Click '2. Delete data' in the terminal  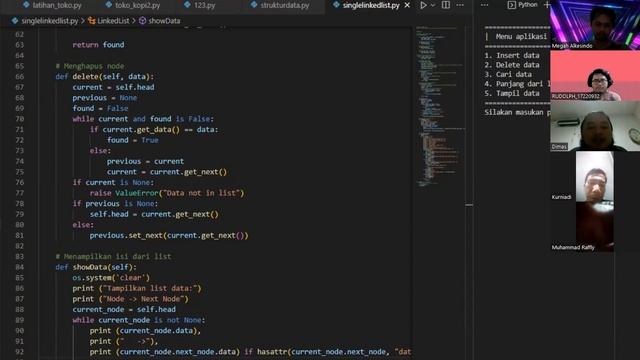tap(512, 65)
